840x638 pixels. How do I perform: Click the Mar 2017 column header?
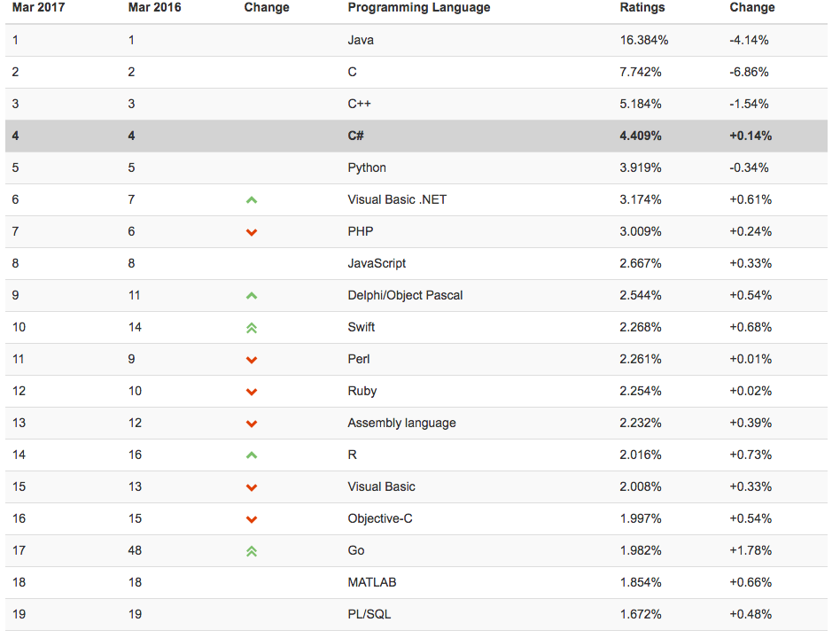(38, 7)
